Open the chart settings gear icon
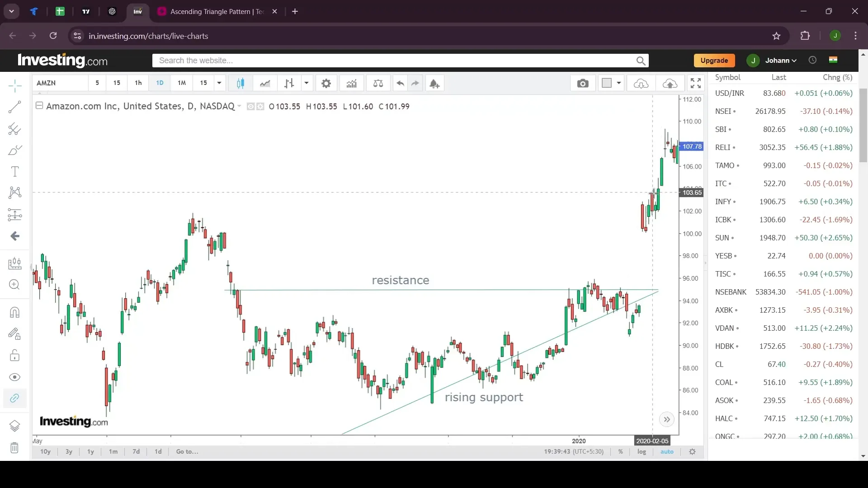This screenshot has height=488, width=868. pyautogui.click(x=326, y=84)
